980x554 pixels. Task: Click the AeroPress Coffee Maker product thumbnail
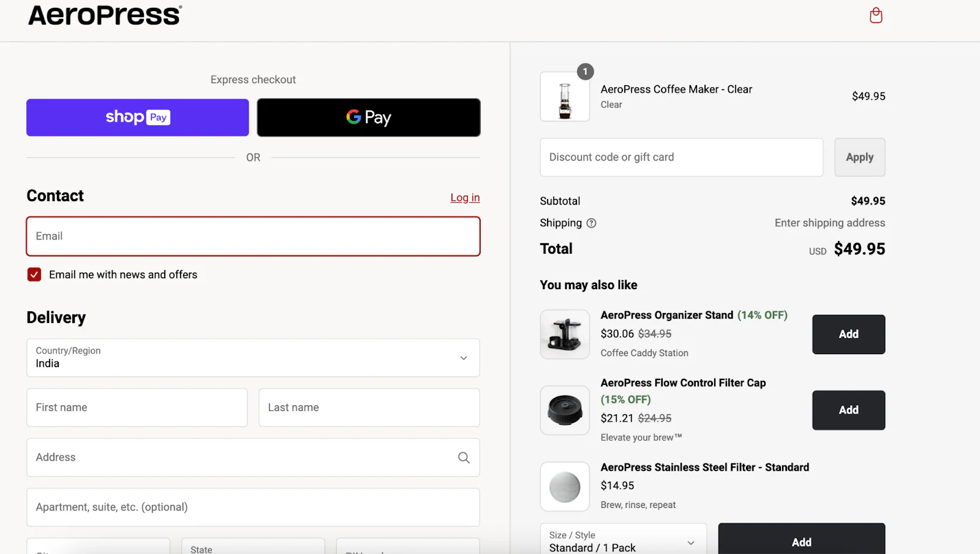[x=565, y=97]
